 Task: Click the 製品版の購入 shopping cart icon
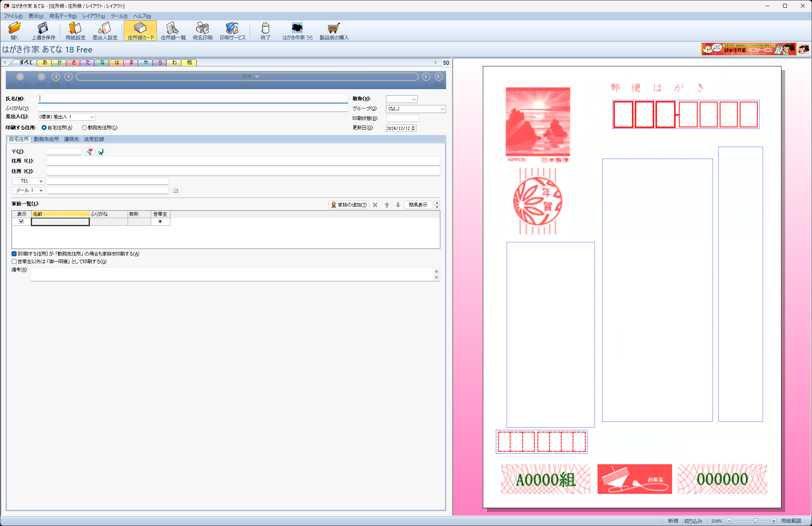tap(334, 28)
